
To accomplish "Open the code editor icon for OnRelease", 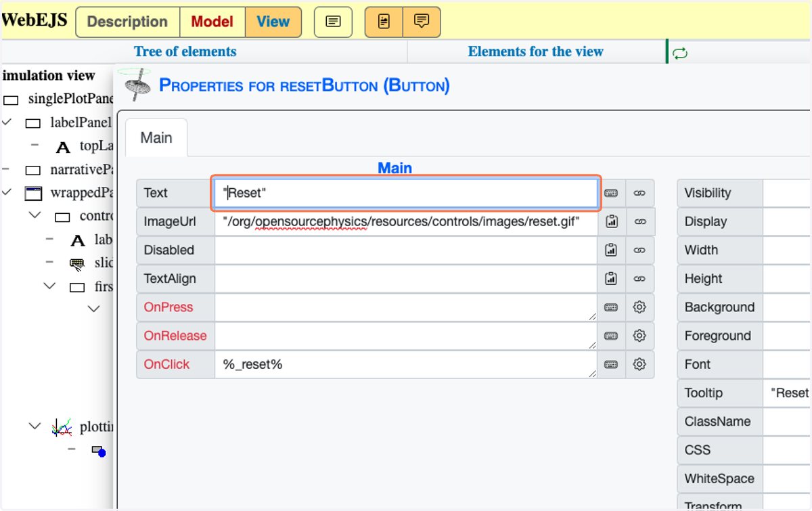I will click(611, 336).
